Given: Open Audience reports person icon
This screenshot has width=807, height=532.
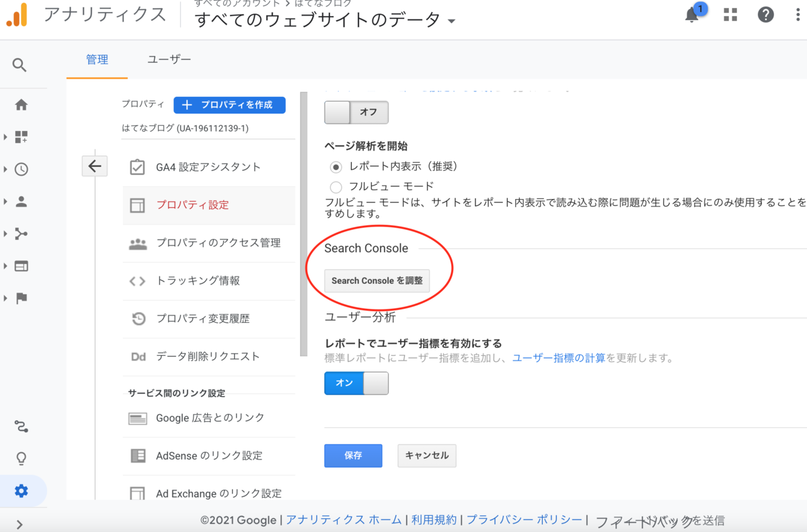Looking at the screenshot, I should point(22,202).
